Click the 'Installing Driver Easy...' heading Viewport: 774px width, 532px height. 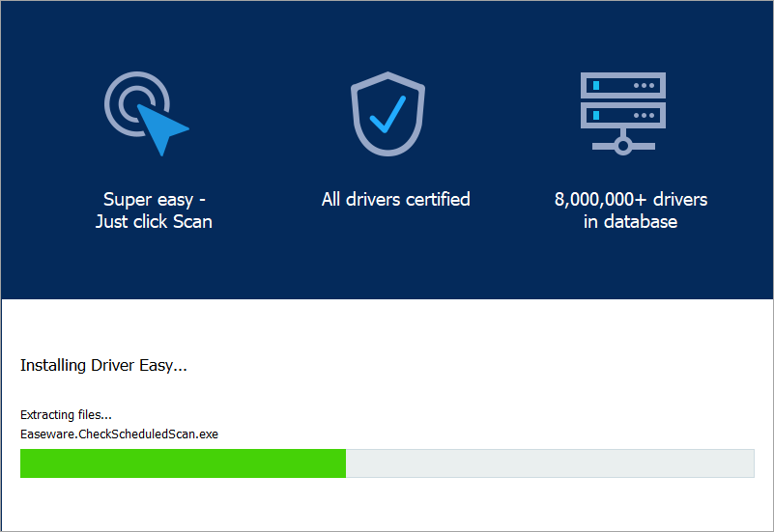103,365
